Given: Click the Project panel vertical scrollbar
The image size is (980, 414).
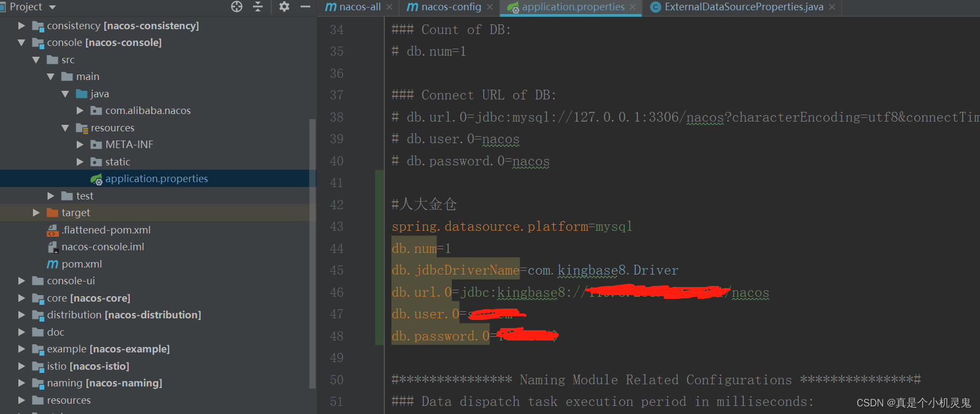Looking at the screenshot, I should 312,253.
